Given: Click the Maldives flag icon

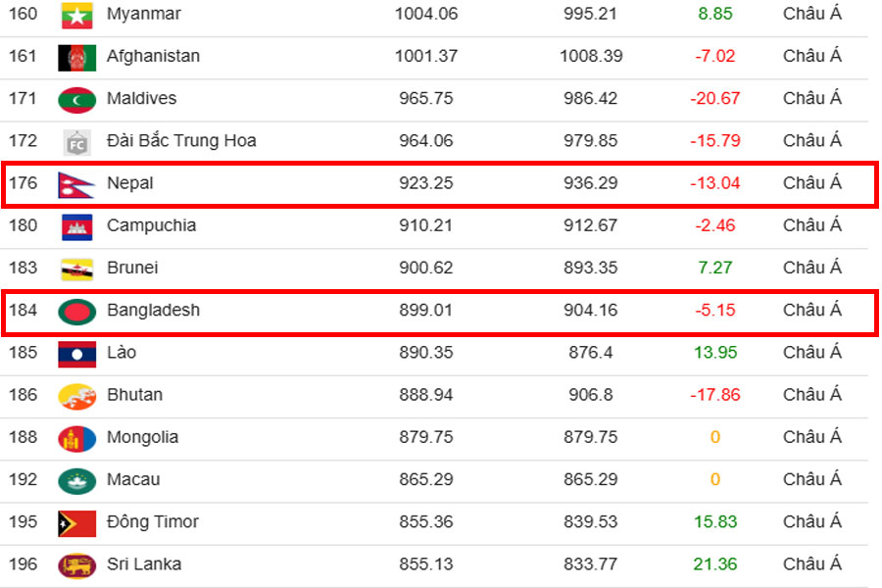Looking at the screenshot, I should click(76, 99).
